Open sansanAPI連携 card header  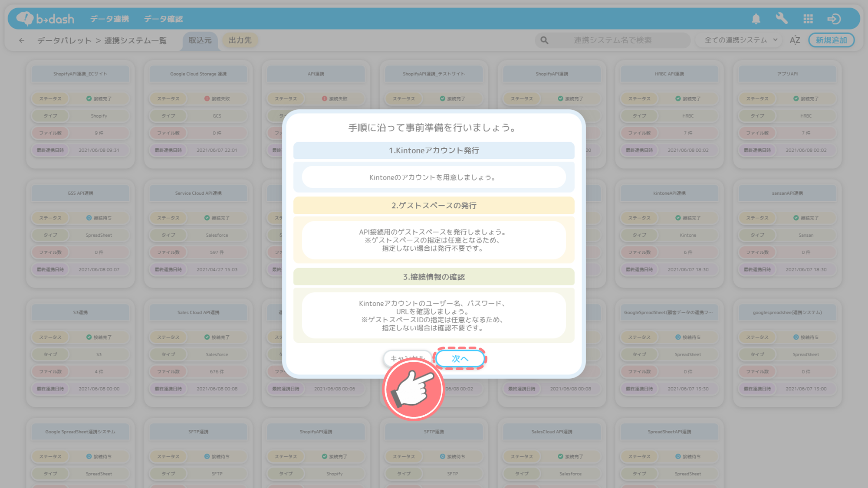click(787, 193)
